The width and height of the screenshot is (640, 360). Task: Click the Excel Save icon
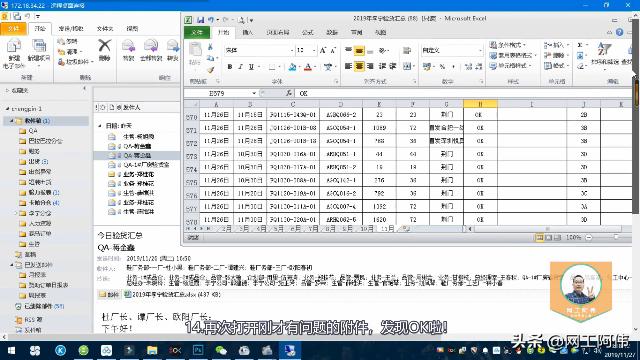click(x=200, y=20)
